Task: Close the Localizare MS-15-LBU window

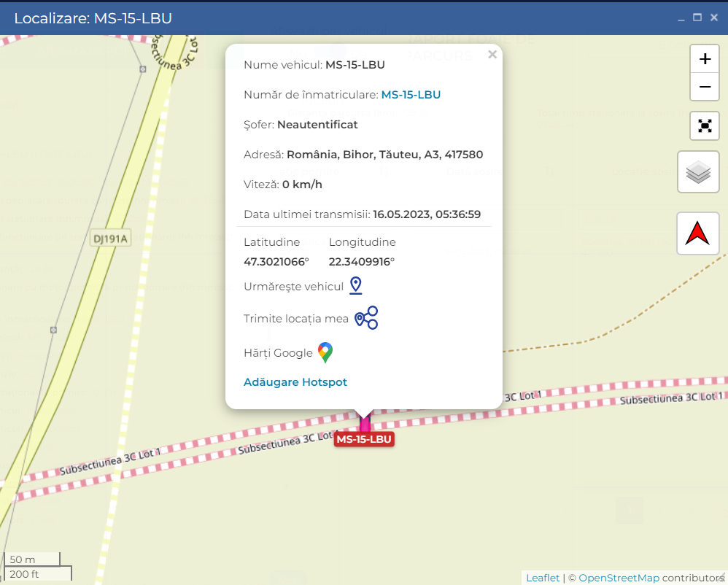Action: click(x=714, y=18)
